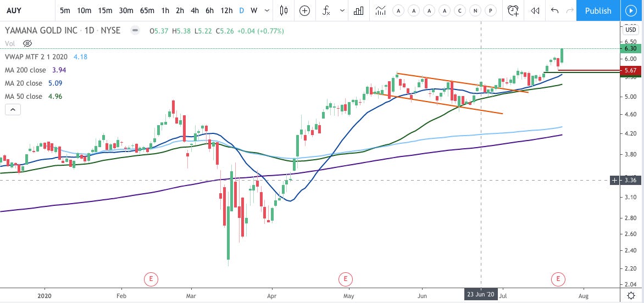Select the upper orange channel trendline
The image size is (644, 303).
point(462,83)
